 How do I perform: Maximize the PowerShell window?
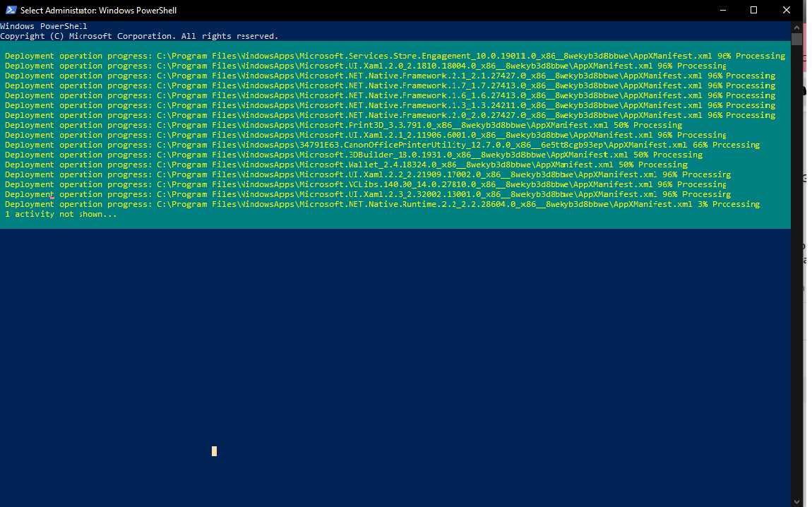click(753, 10)
